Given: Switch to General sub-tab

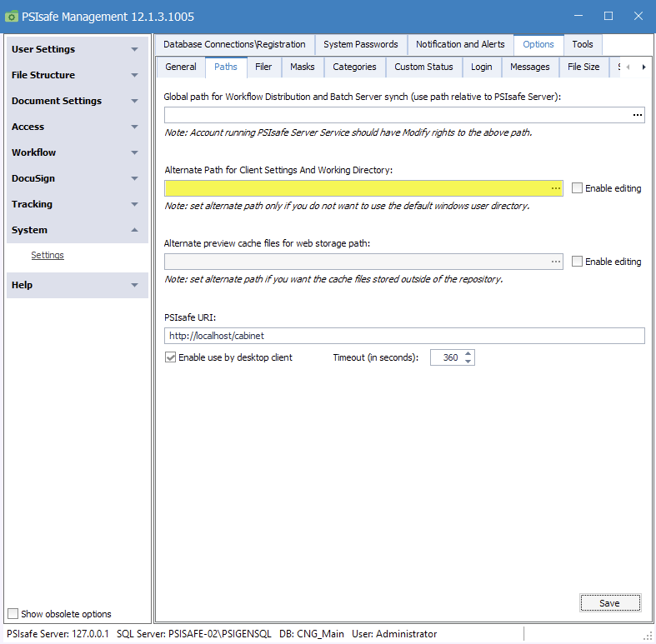Looking at the screenshot, I should point(181,67).
